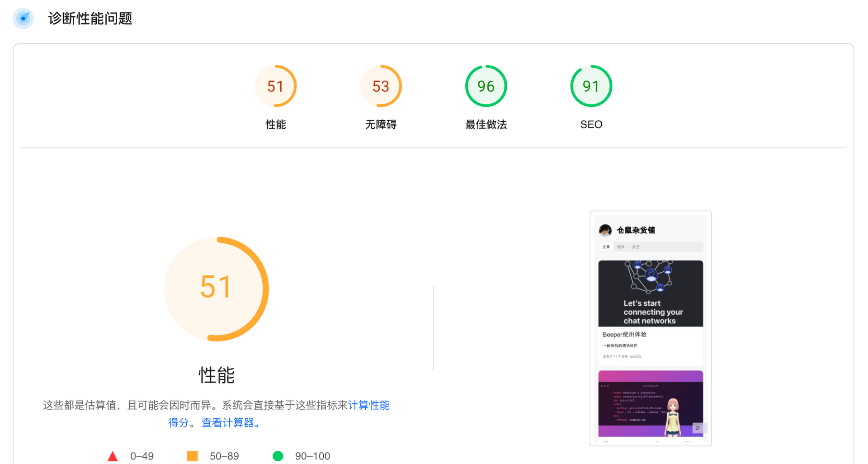Screen dimensions: 868x464
Task: Click the avatar image in the page preview
Action: pos(605,230)
